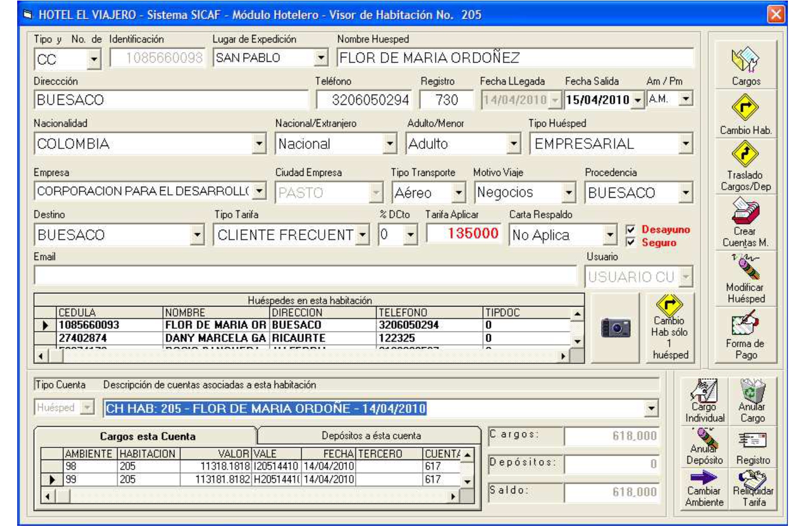Click Reliquidar Tarifa icon
Screen dimensions: 812x526
click(x=753, y=479)
